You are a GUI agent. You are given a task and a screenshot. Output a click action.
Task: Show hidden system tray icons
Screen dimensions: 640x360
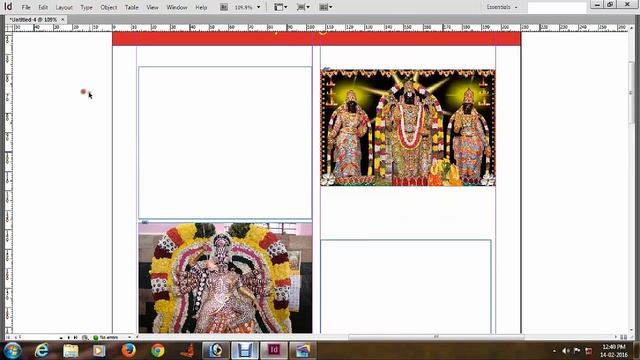554,351
